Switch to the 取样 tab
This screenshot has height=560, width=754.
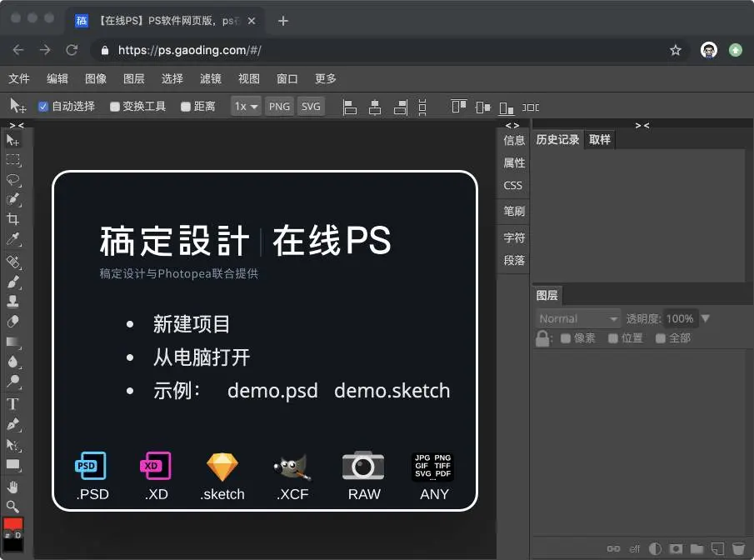pyautogui.click(x=599, y=139)
